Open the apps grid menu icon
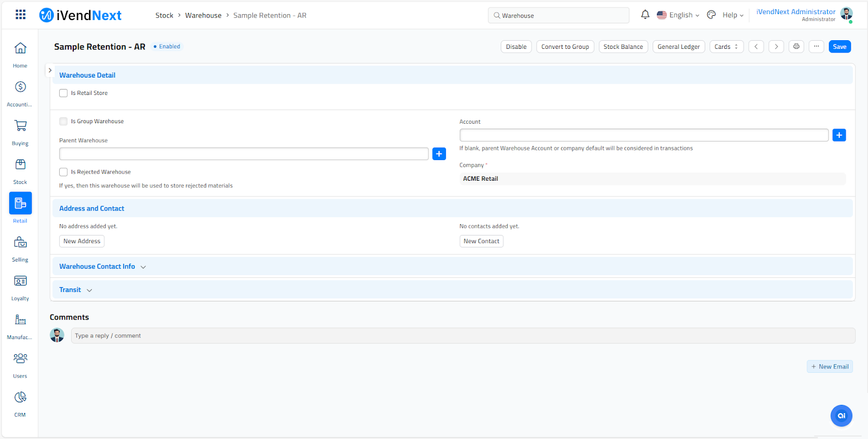 21,15
